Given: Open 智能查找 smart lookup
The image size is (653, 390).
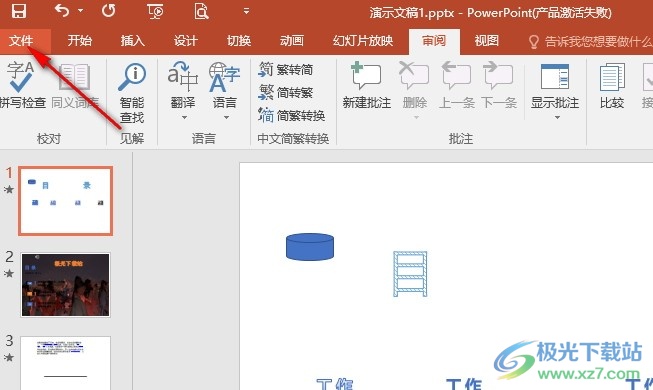Looking at the screenshot, I should 132,92.
